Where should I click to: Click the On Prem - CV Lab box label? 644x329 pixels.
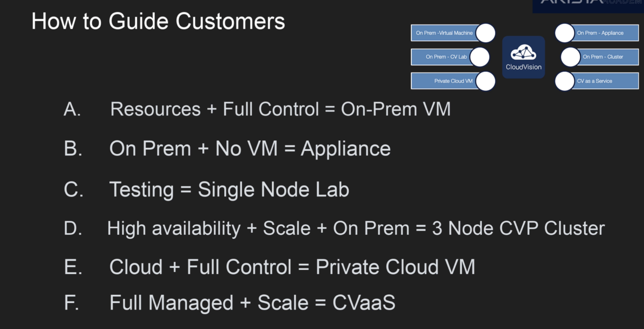pyautogui.click(x=446, y=57)
